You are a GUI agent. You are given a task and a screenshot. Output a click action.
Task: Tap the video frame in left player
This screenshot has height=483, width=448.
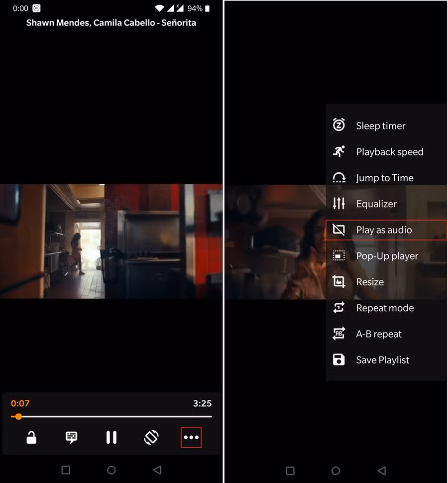pyautogui.click(x=111, y=241)
